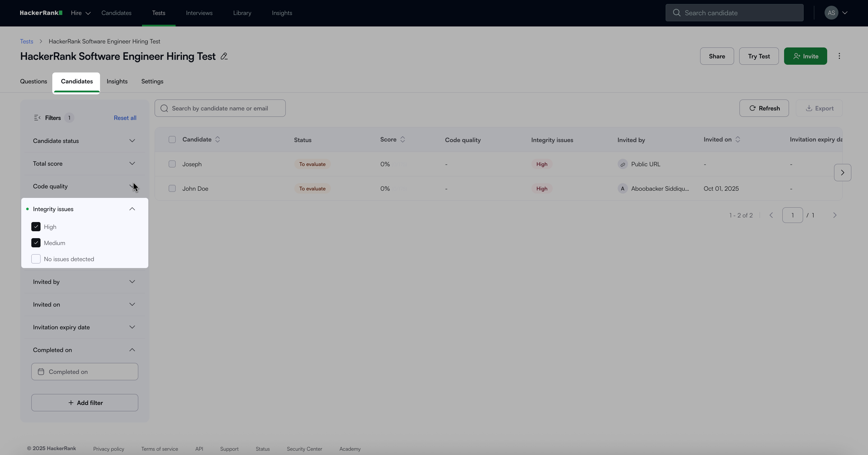This screenshot has height=455, width=868.
Task: Collapse the Filters panel icon
Action: tap(37, 118)
